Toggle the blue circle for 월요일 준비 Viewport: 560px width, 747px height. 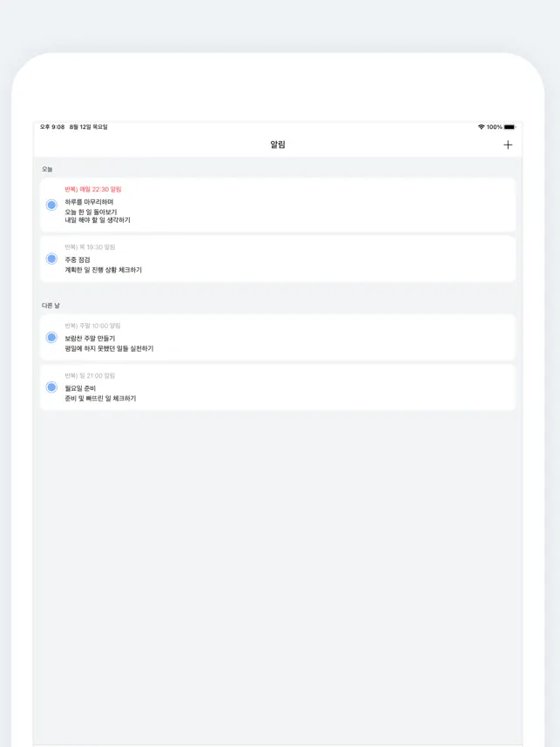(x=51, y=387)
